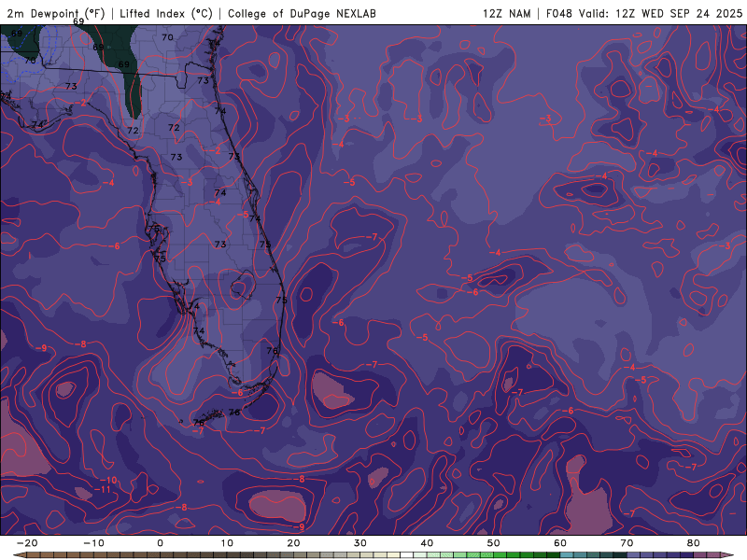The width and height of the screenshot is (747, 560).
Task: Click the red -10 lifted index contour label on the map
Action: (x=108, y=480)
